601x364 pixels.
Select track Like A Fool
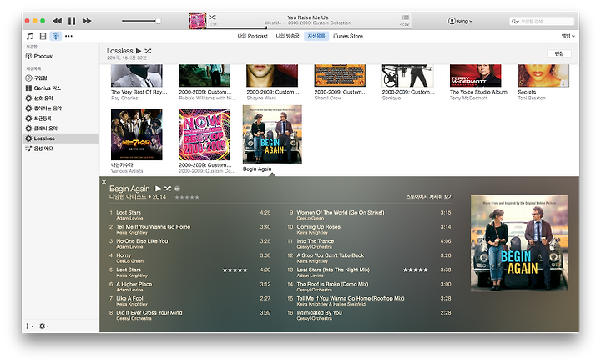(x=190, y=301)
